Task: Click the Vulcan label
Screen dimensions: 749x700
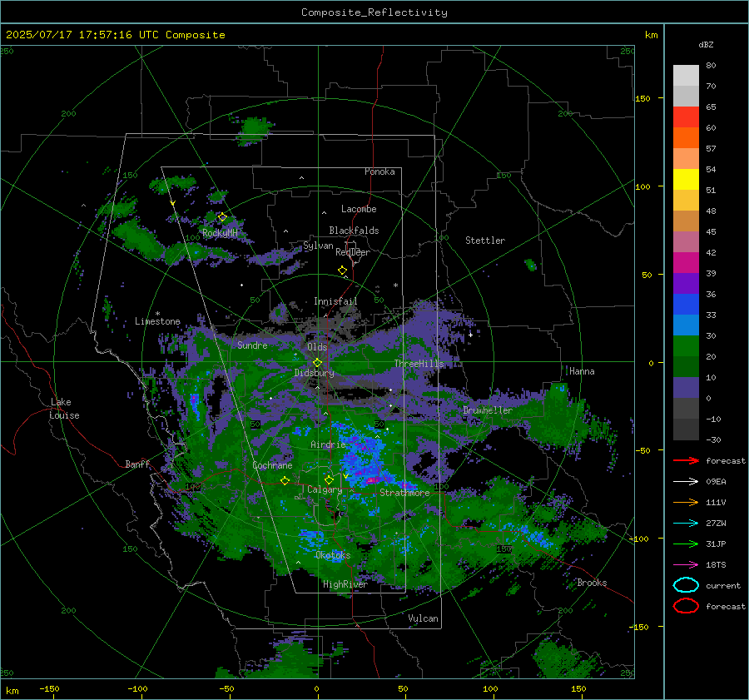Action: point(423,618)
